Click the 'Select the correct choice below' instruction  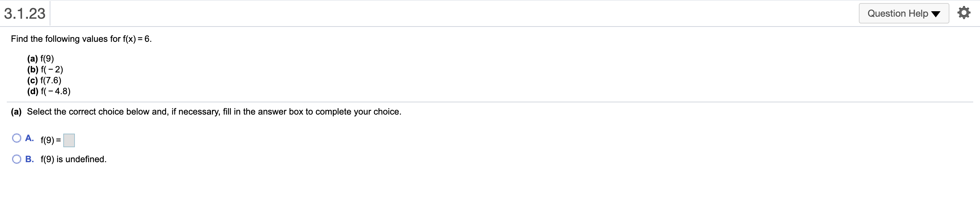point(214,112)
